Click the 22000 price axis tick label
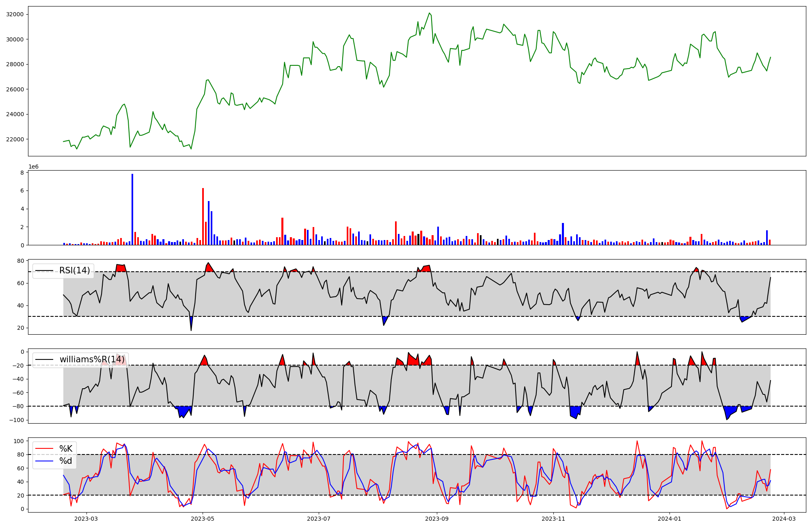Image resolution: width=812 pixels, height=528 pixels. coord(15,139)
